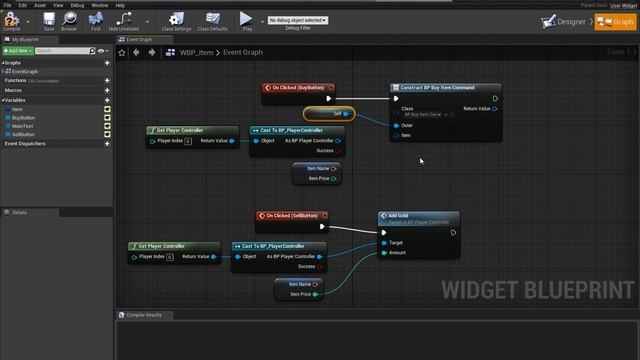The height and width of the screenshot is (360, 640).
Task: Select On Clicked (SellButton) event node
Action: pyautogui.click(x=292, y=216)
